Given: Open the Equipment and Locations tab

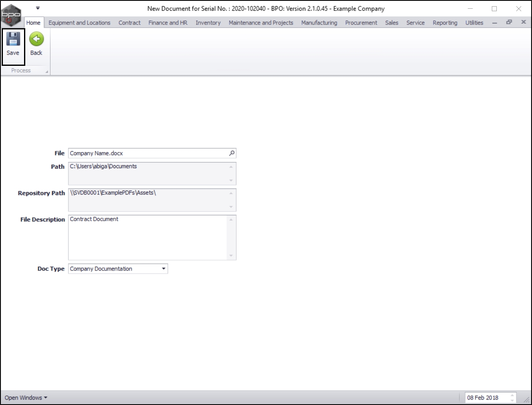Looking at the screenshot, I should (80, 23).
